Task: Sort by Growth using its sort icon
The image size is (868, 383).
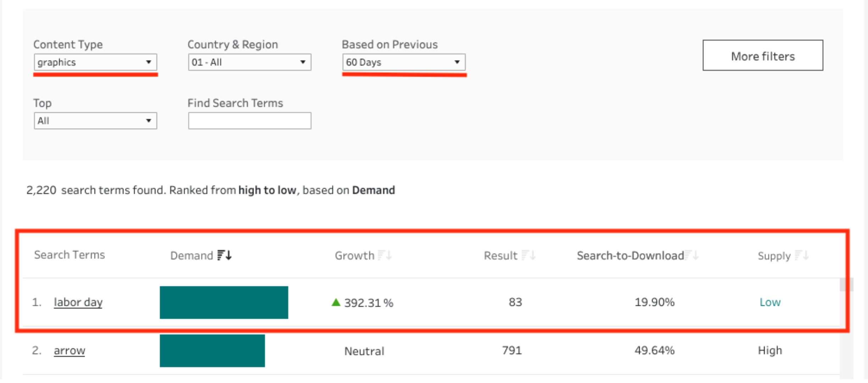Action: pos(385,255)
